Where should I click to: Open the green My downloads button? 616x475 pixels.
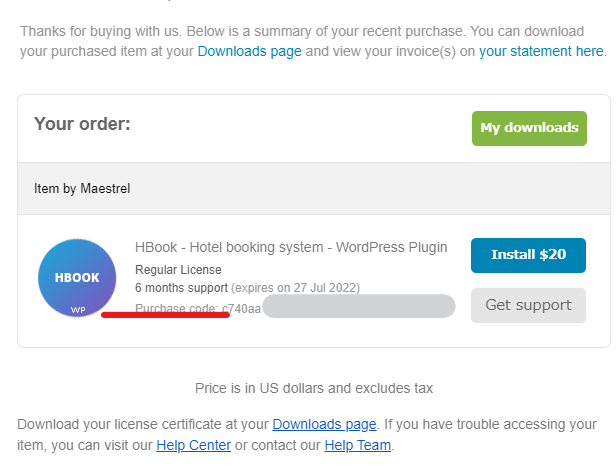pos(529,128)
